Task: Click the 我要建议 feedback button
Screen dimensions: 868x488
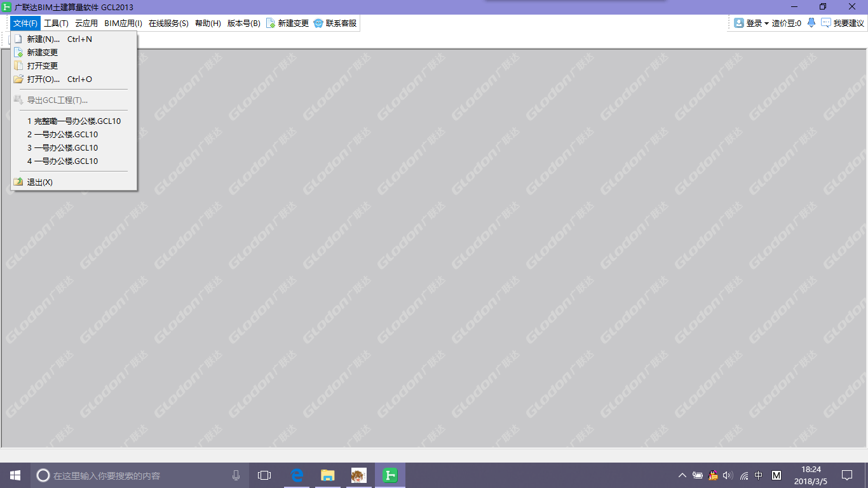Action: pos(843,23)
